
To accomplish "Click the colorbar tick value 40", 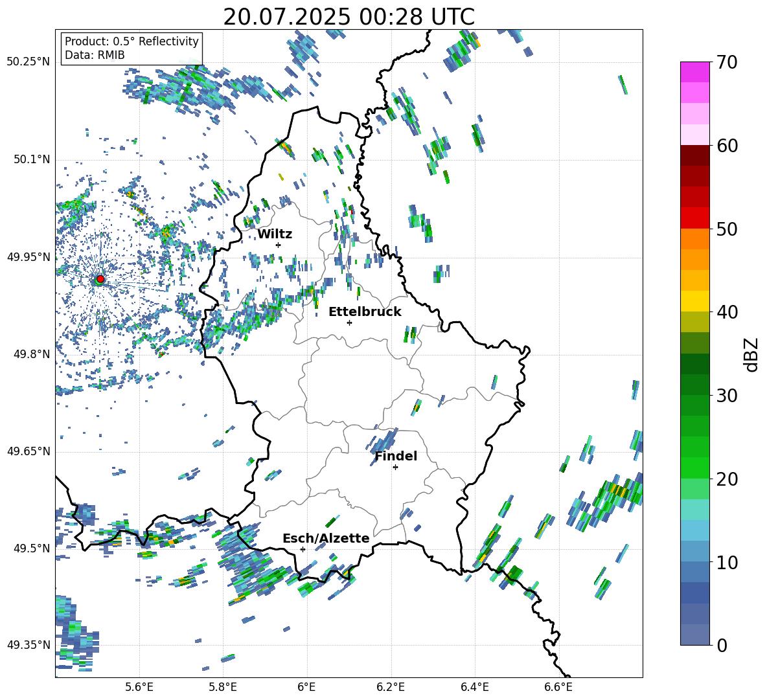I will 727,312.
